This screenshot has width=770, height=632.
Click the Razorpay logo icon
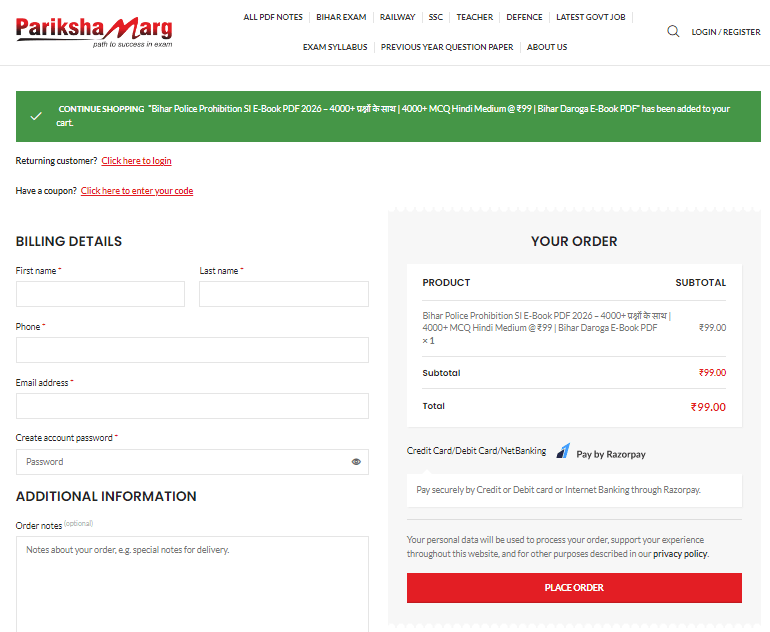click(x=564, y=452)
